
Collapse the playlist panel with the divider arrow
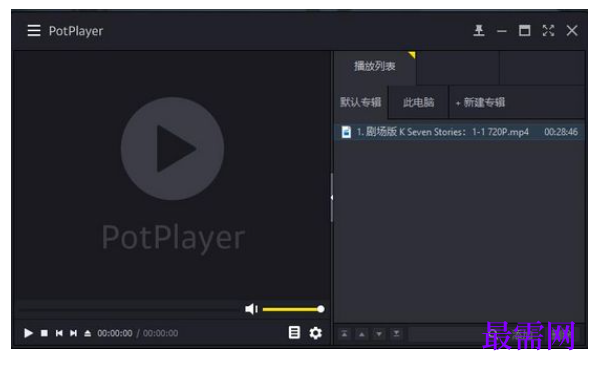(332, 197)
